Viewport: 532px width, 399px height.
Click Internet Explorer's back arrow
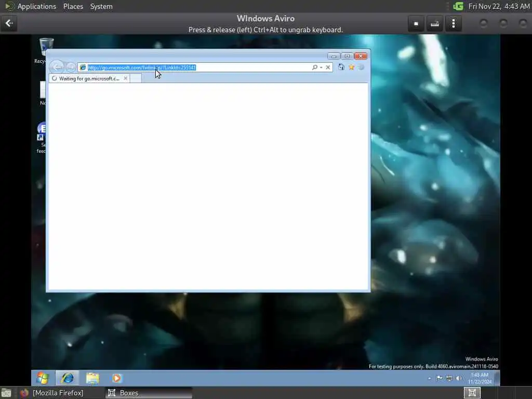(x=57, y=67)
